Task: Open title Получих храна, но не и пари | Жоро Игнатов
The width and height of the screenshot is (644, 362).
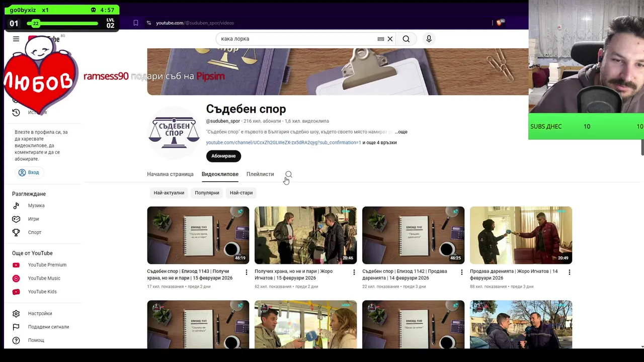Action: pyautogui.click(x=293, y=275)
